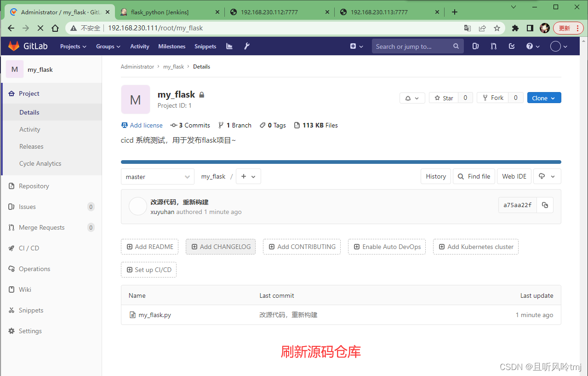Screen dimensions: 588x376
Task: Click the History button
Action: coord(436,176)
